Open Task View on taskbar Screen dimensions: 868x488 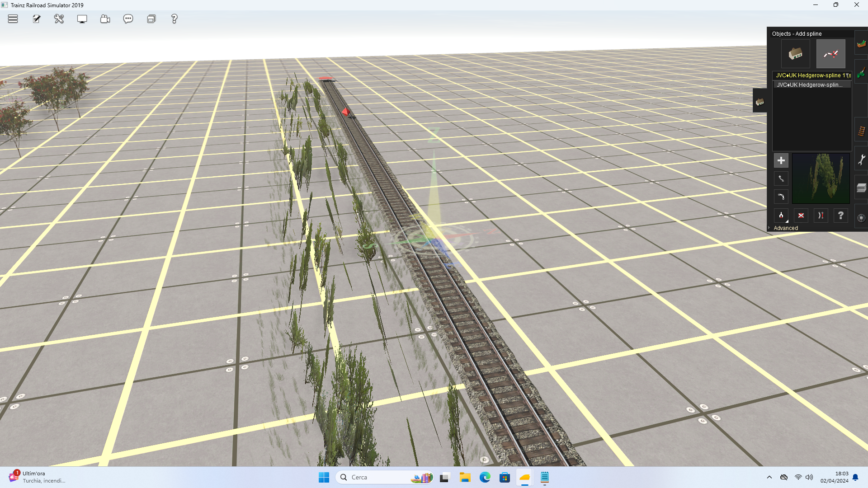click(445, 477)
